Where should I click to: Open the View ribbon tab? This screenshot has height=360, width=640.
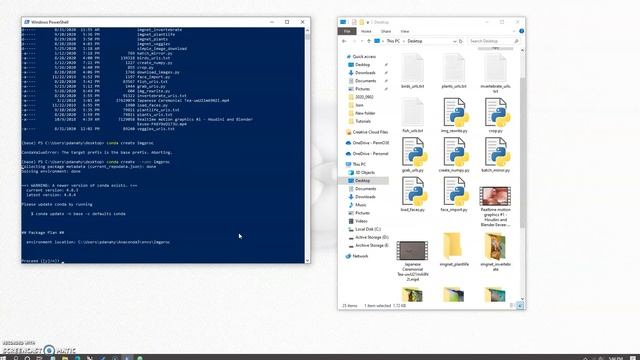click(404, 31)
